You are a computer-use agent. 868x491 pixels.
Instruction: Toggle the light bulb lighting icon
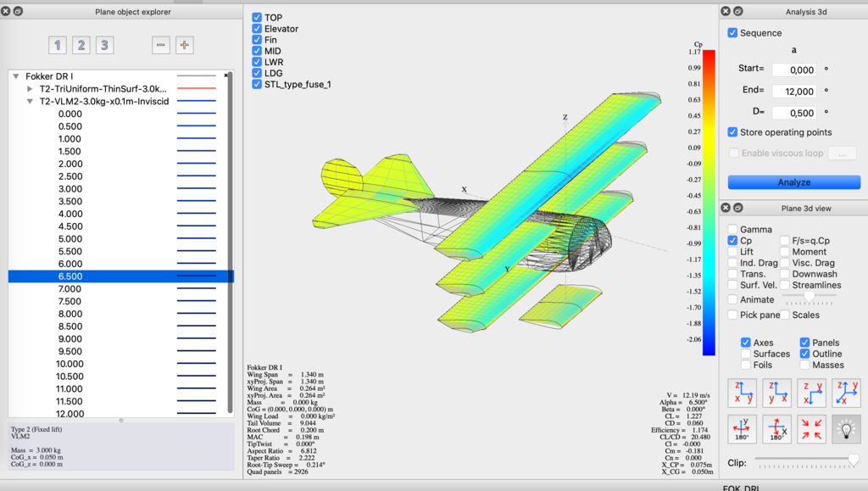tap(846, 429)
